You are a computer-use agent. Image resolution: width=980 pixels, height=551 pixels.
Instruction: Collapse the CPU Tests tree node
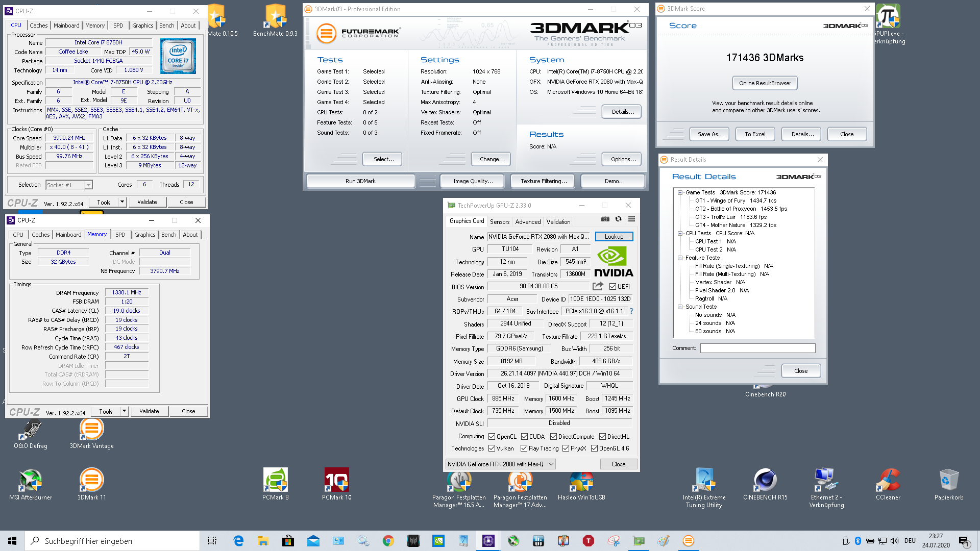tap(680, 233)
